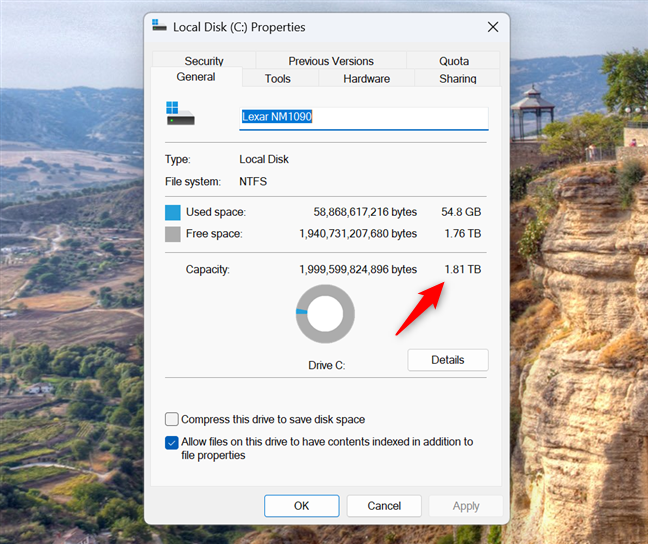The height and width of the screenshot is (544, 648).
Task: Select the General tab
Action: pyautogui.click(x=196, y=77)
